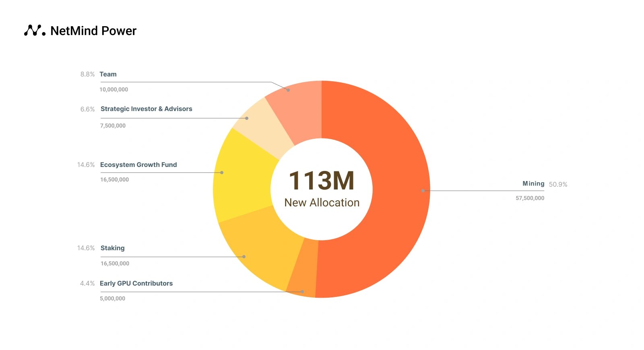The width and height of the screenshot is (644, 350).
Task: Click the 7,500,000 amount
Action: 113,126
